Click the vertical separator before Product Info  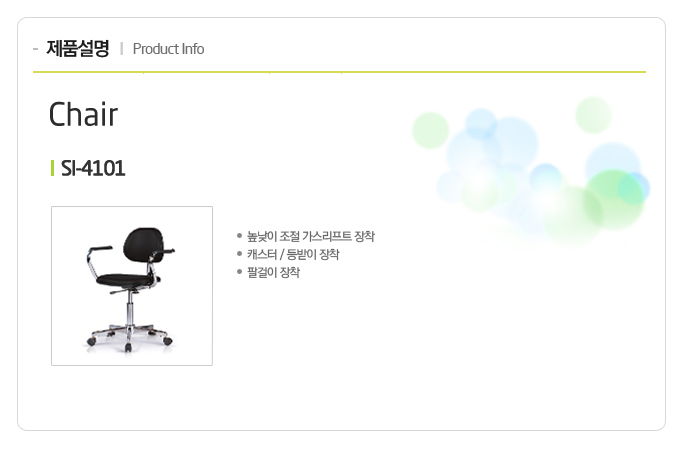click(121, 49)
